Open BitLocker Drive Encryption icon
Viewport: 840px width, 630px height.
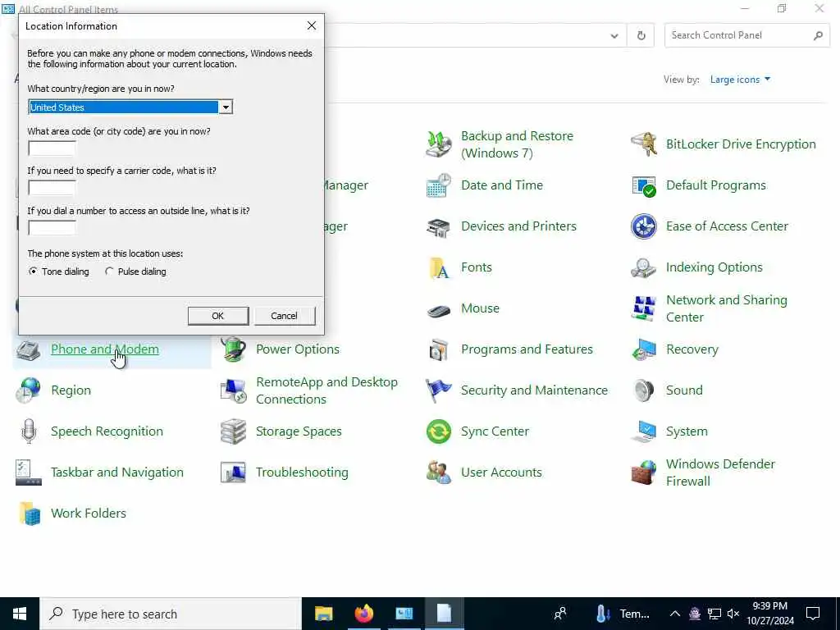coord(643,144)
